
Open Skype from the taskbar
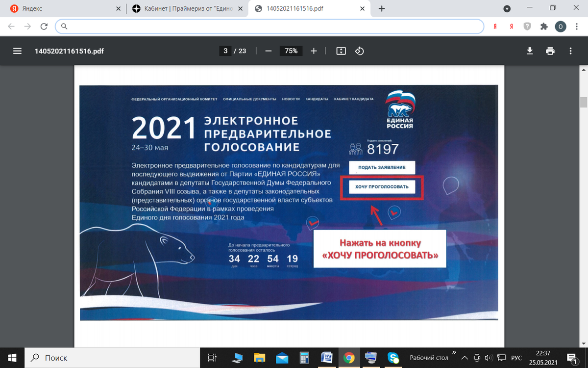tap(393, 357)
